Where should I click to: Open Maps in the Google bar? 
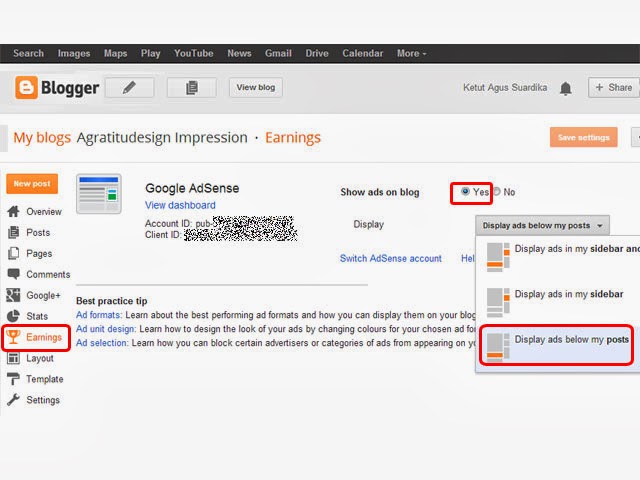[116, 53]
